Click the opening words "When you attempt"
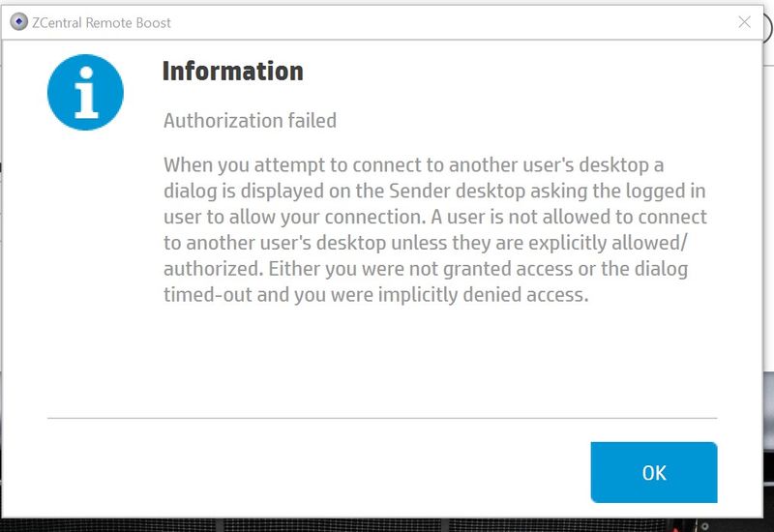Image resolution: width=774 pixels, height=532 pixels. tap(230, 164)
